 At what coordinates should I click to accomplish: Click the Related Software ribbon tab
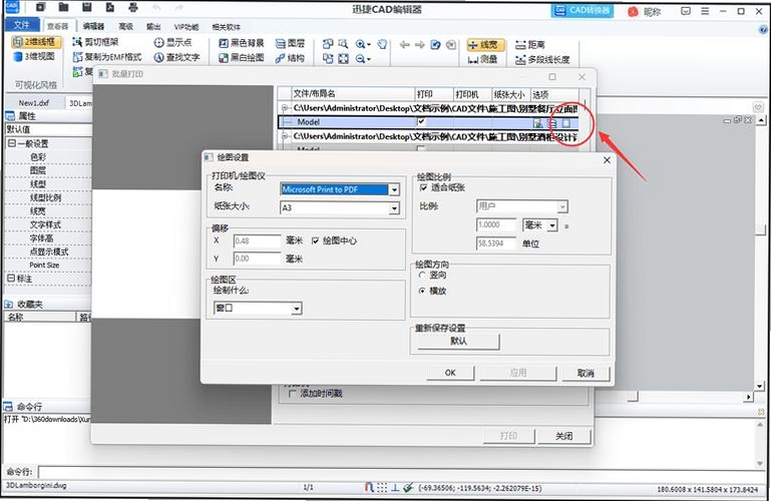[226, 27]
